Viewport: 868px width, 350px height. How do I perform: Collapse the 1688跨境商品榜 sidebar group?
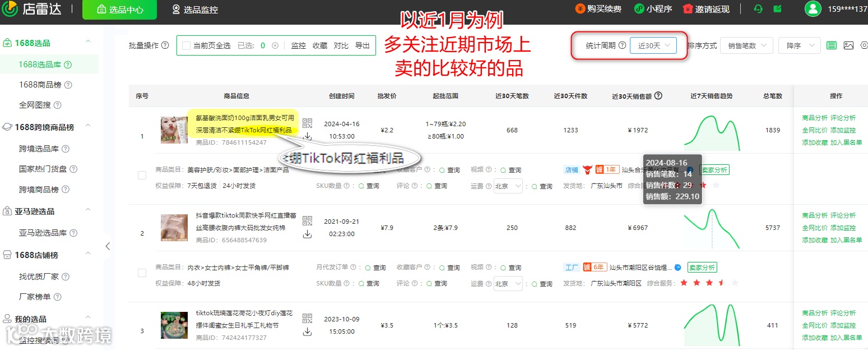click(87, 127)
